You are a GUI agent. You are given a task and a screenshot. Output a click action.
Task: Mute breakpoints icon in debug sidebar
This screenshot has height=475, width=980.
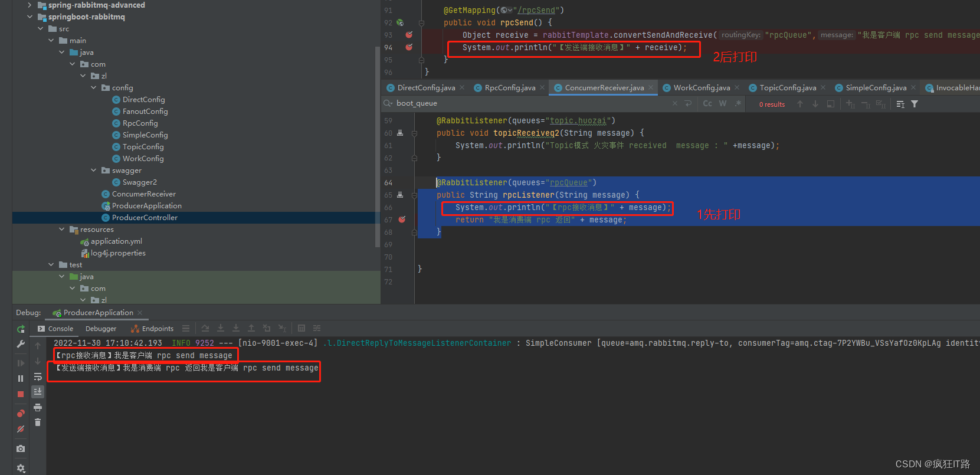[x=21, y=429]
